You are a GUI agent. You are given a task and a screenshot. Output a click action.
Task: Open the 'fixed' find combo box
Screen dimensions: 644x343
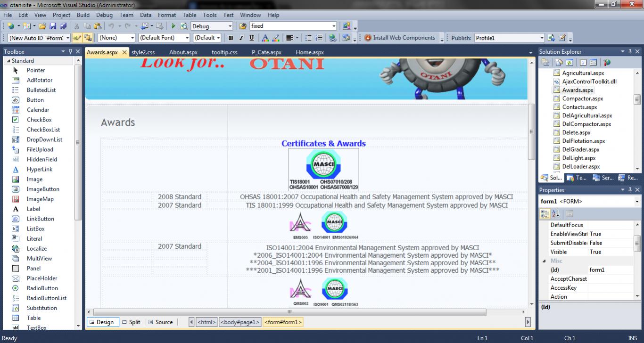[x=334, y=26]
